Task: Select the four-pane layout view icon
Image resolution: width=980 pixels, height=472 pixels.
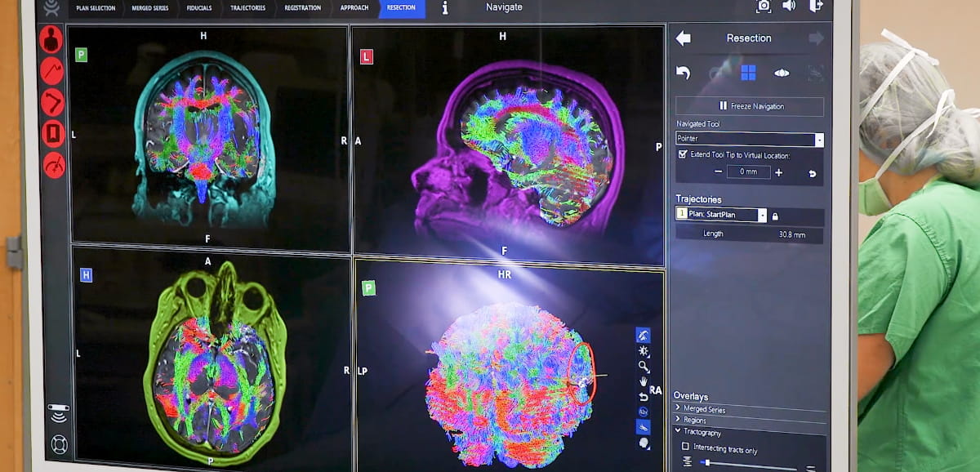Action: [x=748, y=73]
